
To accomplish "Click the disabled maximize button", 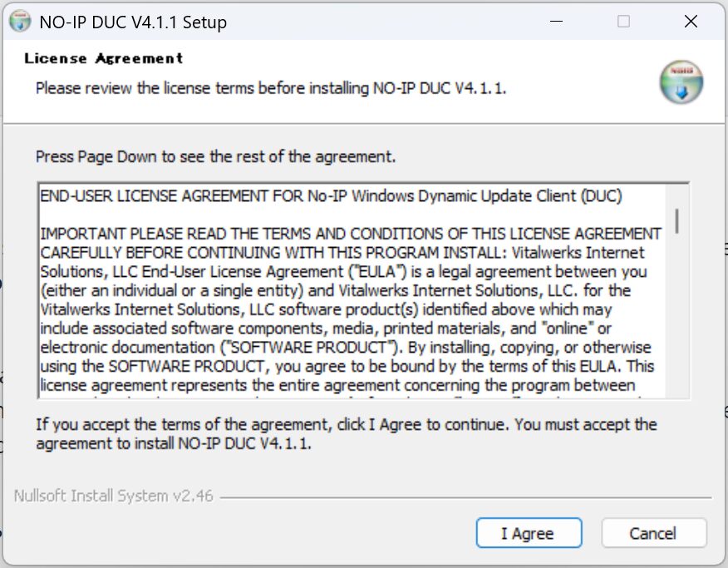I will tap(623, 22).
